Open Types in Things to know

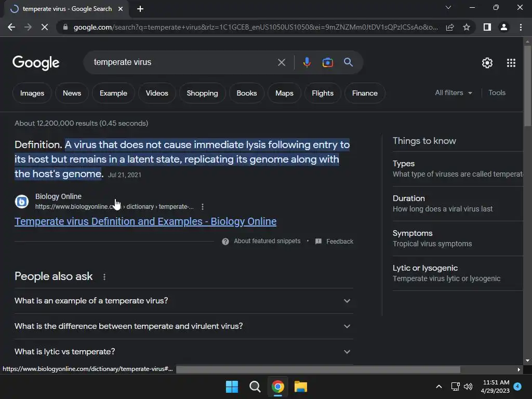click(458, 169)
